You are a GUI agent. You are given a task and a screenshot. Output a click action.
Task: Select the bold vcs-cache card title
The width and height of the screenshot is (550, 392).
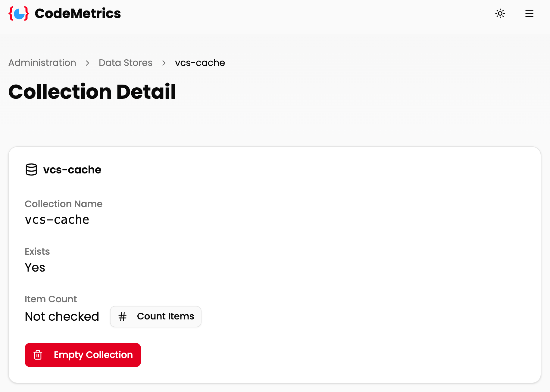coord(72,170)
